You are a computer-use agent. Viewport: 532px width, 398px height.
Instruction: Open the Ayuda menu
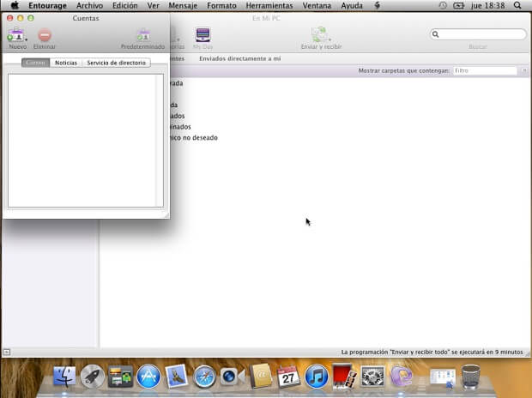[352, 5]
